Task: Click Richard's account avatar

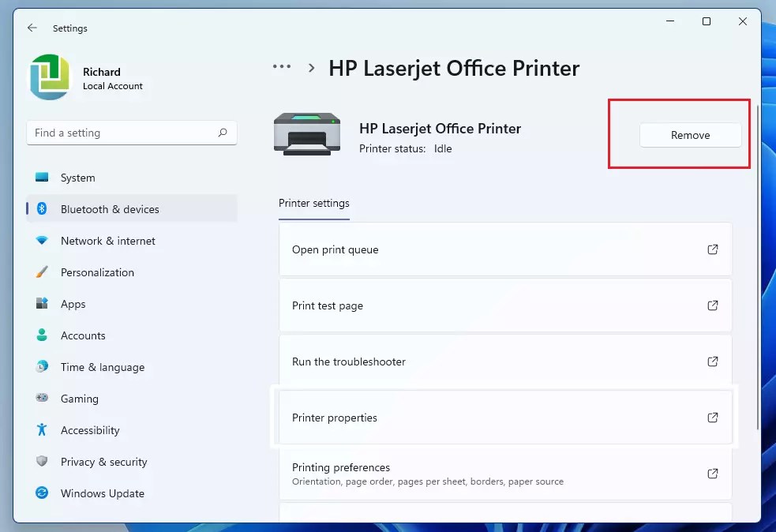Action: click(49, 76)
